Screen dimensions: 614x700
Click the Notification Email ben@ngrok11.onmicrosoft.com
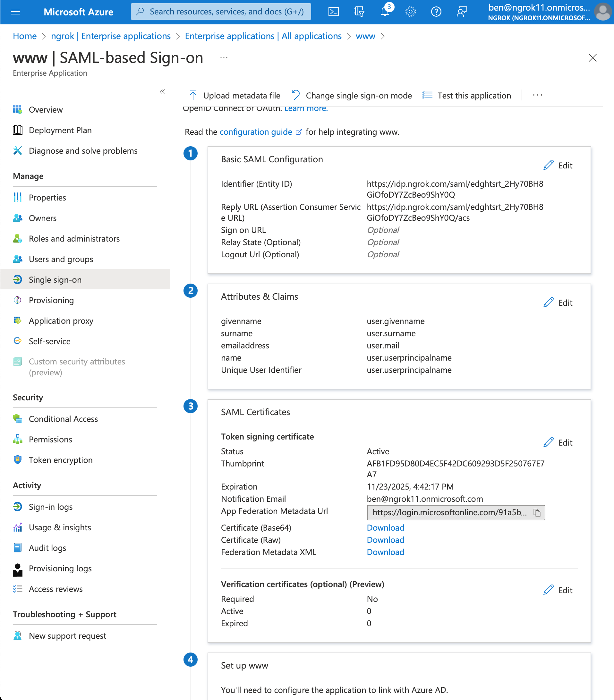click(x=425, y=499)
